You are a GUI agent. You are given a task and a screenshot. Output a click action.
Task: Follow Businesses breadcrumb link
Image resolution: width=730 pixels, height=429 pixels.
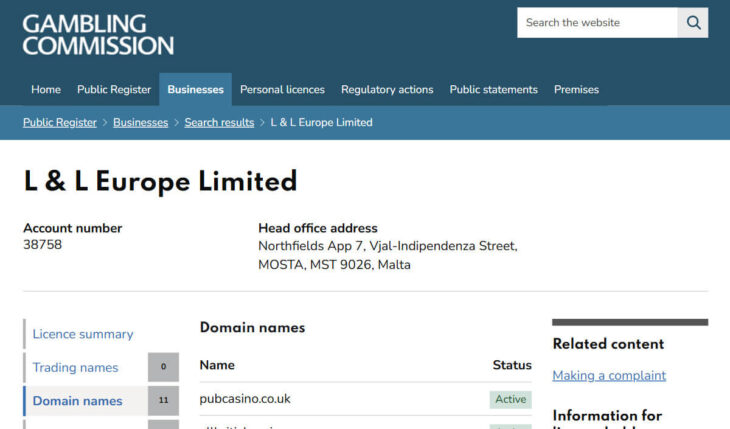coord(141,123)
